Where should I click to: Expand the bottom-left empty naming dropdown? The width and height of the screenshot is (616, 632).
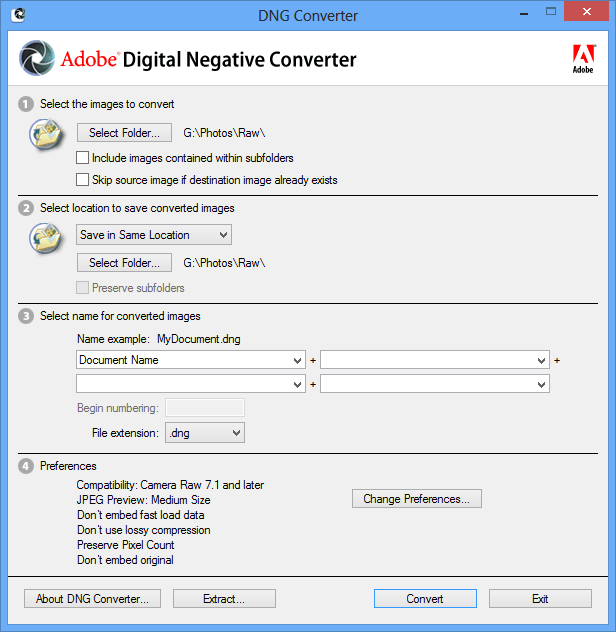point(191,384)
